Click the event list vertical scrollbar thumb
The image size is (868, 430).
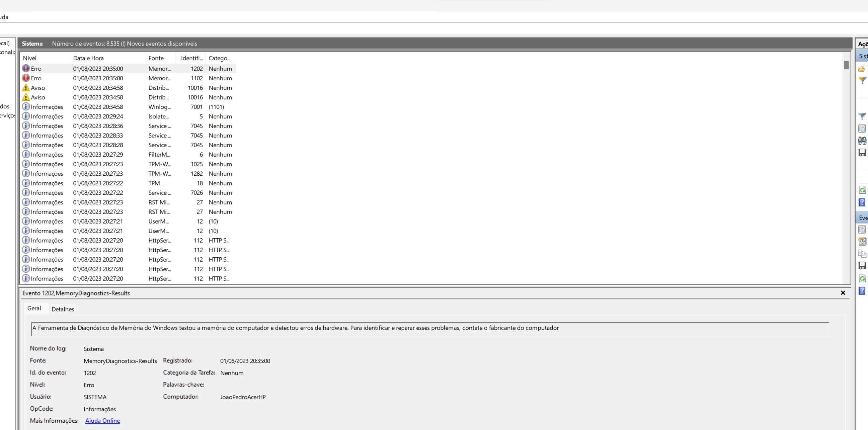point(846,65)
